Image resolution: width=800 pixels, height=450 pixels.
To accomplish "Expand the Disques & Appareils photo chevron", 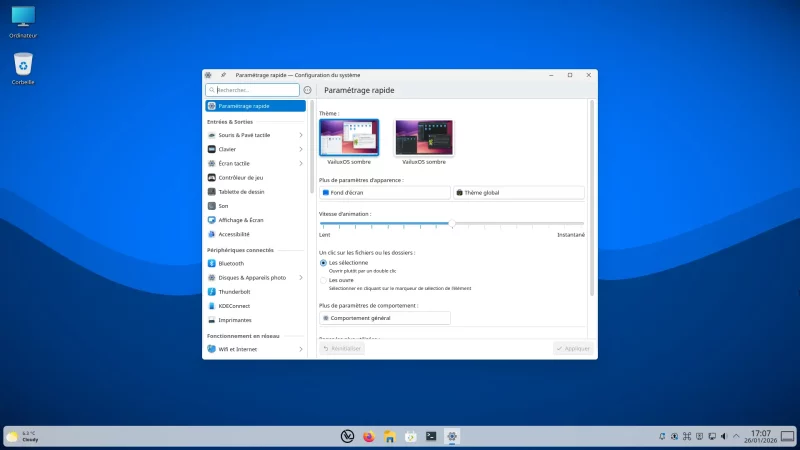I will [x=301, y=277].
